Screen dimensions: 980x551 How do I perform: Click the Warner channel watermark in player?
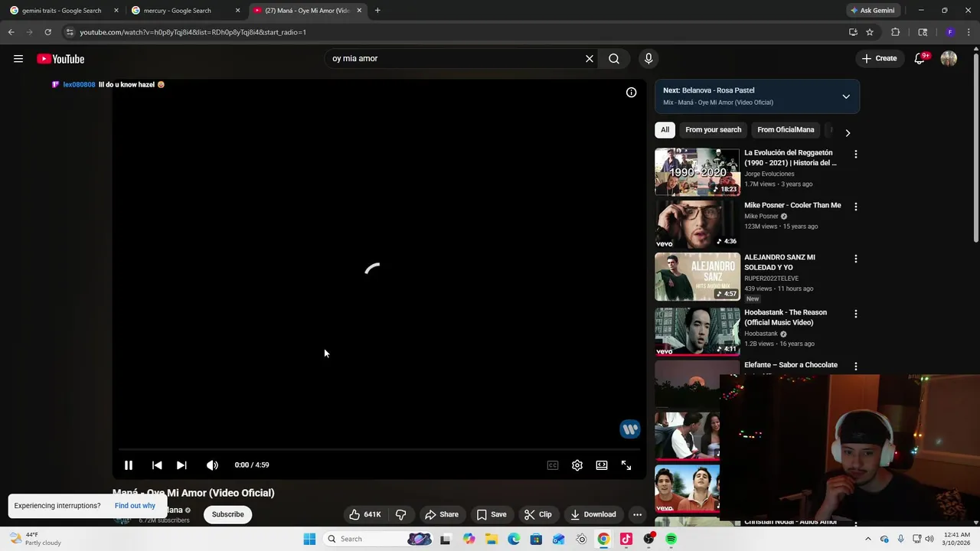click(x=629, y=429)
